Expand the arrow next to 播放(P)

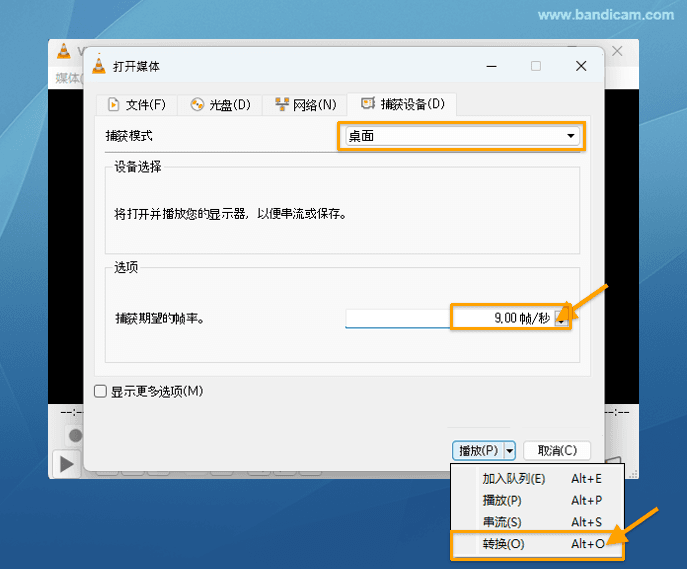coord(510,450)
